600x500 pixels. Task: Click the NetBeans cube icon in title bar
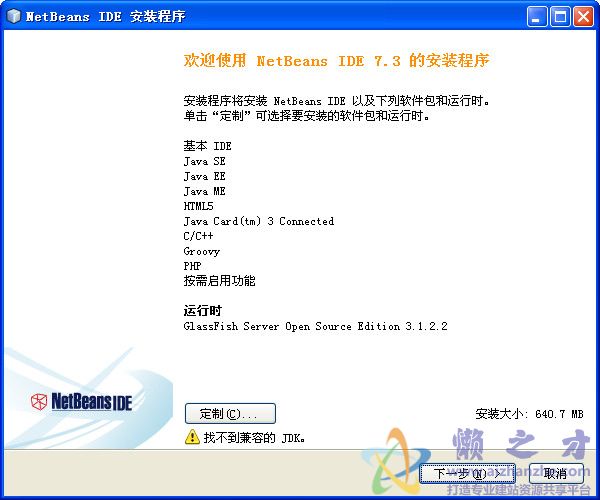coord(14,16)
